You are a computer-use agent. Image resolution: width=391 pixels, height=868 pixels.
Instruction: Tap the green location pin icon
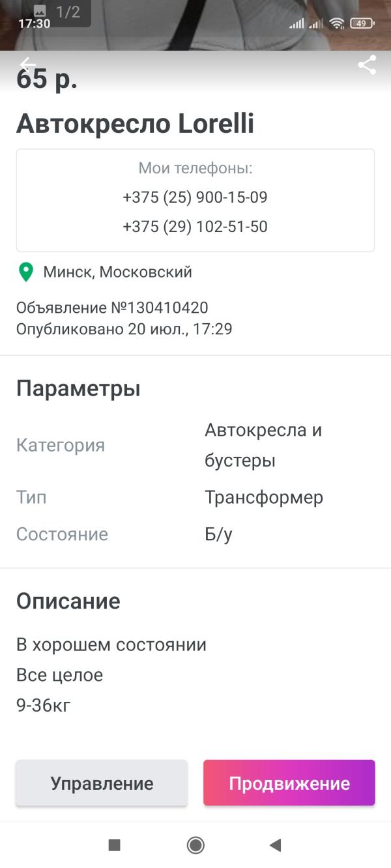26,272
